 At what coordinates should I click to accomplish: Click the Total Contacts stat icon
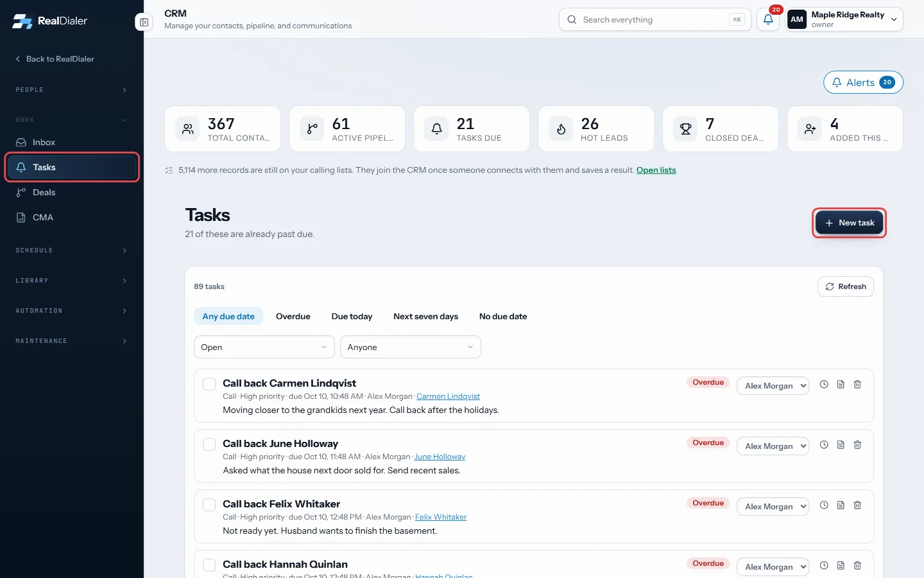187,129
